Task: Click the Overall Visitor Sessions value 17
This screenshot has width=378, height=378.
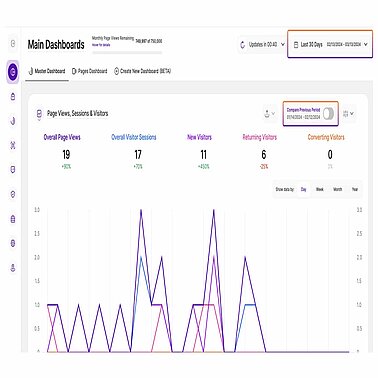Action: [x=138, y=154]
